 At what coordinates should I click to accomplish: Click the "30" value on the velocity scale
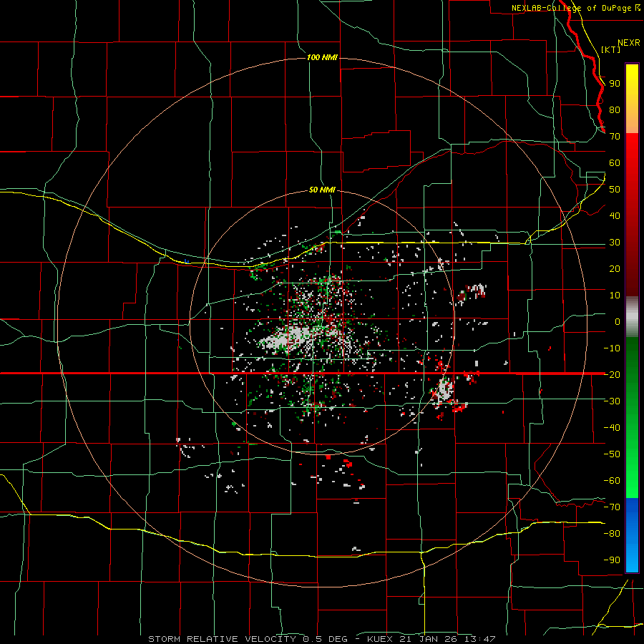click(615, 243)
